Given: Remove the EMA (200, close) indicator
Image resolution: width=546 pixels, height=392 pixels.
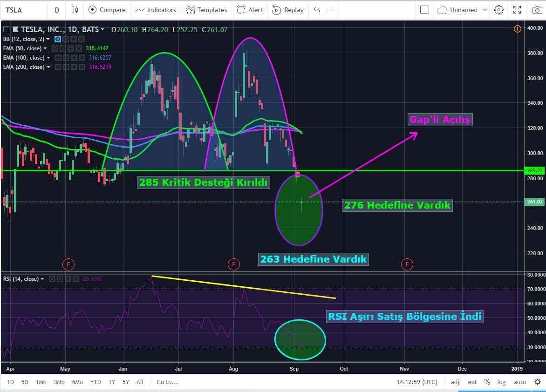Looking at the screenshot, I should tap(82, 67).
